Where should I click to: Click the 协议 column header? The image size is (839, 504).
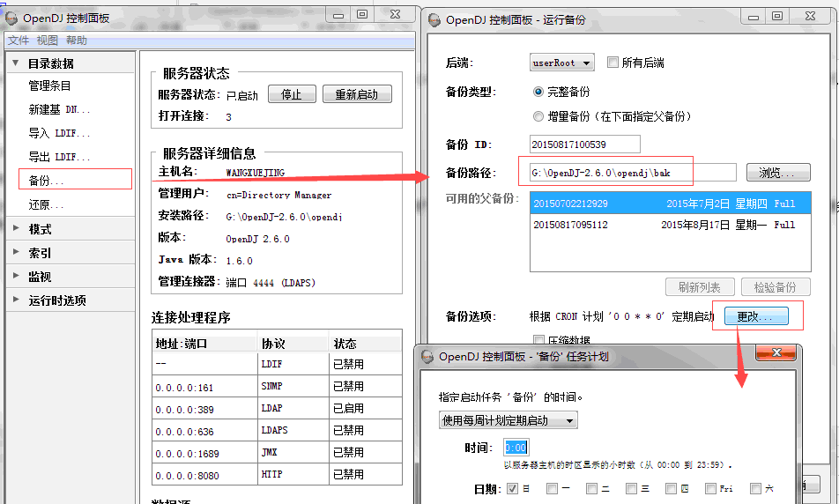(293, 343)
